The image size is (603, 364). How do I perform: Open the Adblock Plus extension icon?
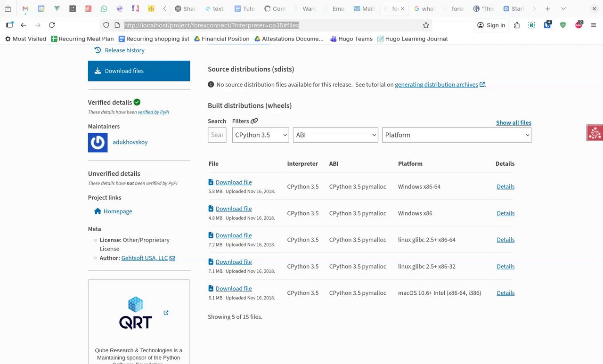point(579,25)
